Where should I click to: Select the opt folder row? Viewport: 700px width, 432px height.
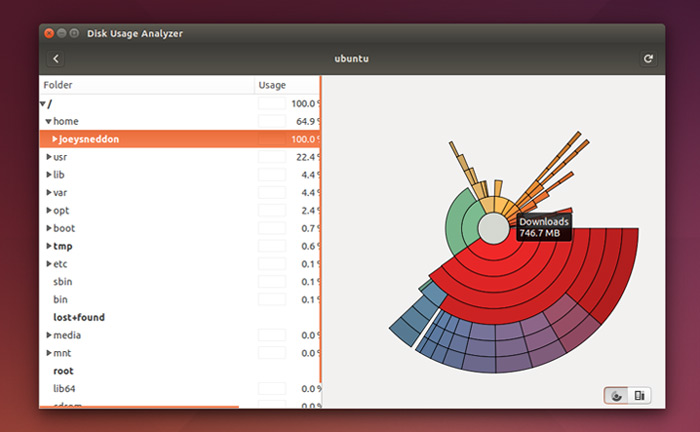tap(150, 210)
